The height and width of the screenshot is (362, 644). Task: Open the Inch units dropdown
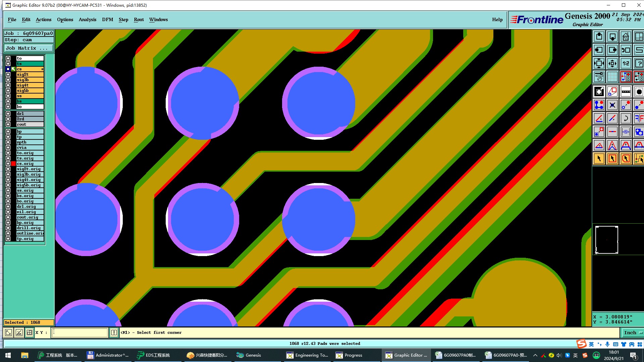[x=632, y=333]
